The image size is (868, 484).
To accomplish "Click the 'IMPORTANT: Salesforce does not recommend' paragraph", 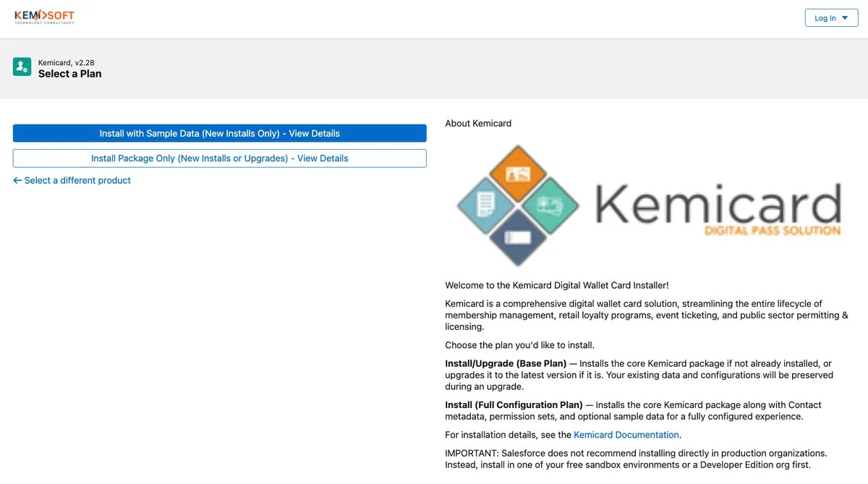I will pos(637,459).
